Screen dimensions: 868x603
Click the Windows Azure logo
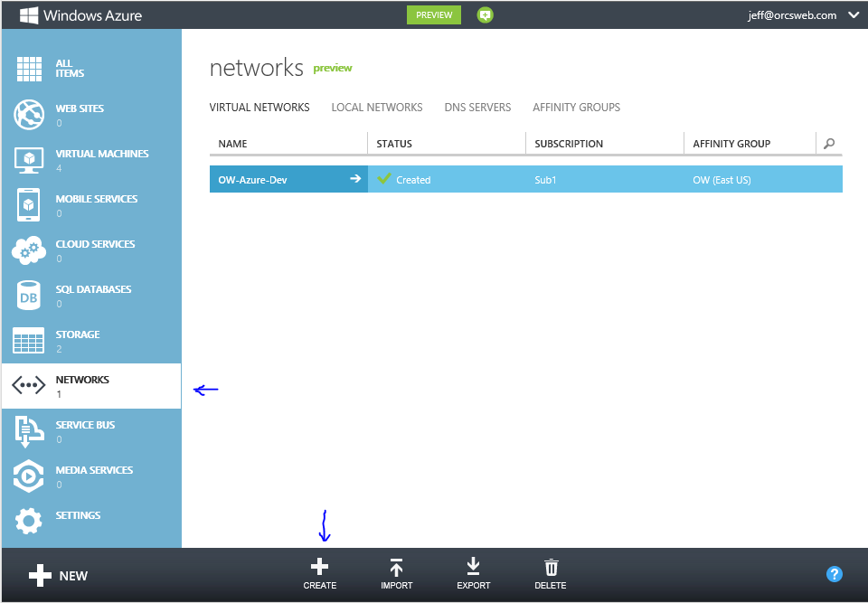pyautogui.click(x=80, y=15)
